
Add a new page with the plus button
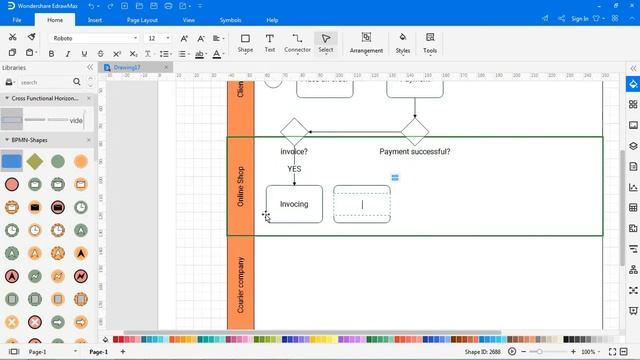[x=122, y=351]
